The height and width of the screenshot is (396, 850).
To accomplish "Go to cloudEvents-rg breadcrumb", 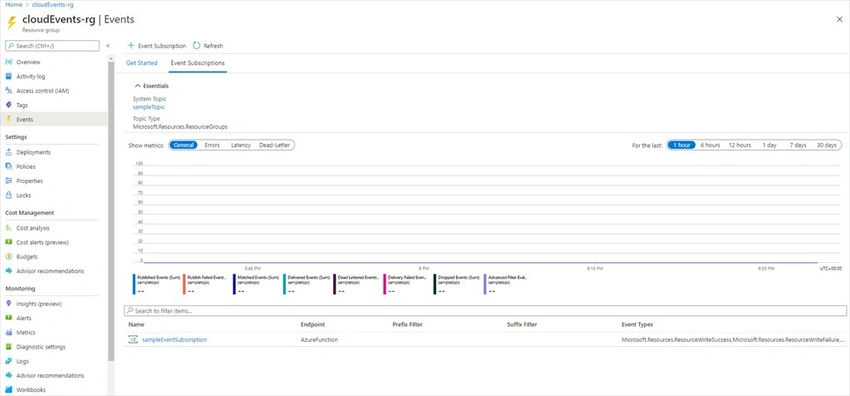I will click(54, 4).
